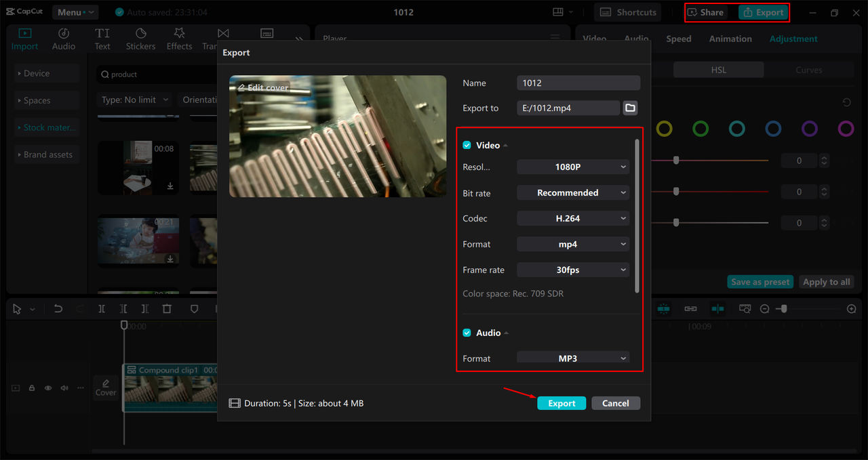The width and height of the screenshot is (868, 460).
Task: Click the timeline zoom in plus icon
Action: point(852,309)
